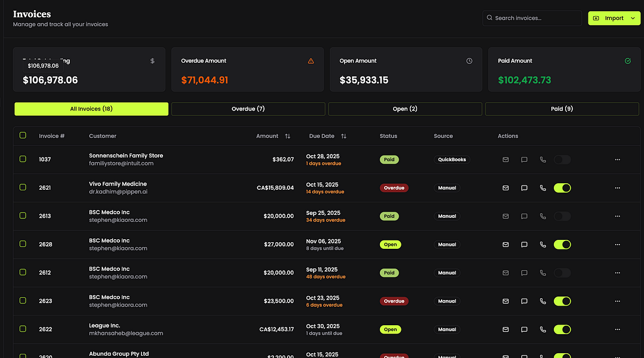
Task: Open more options for invoice 2622
Action: pyautogui.click(x=617, y=329)
